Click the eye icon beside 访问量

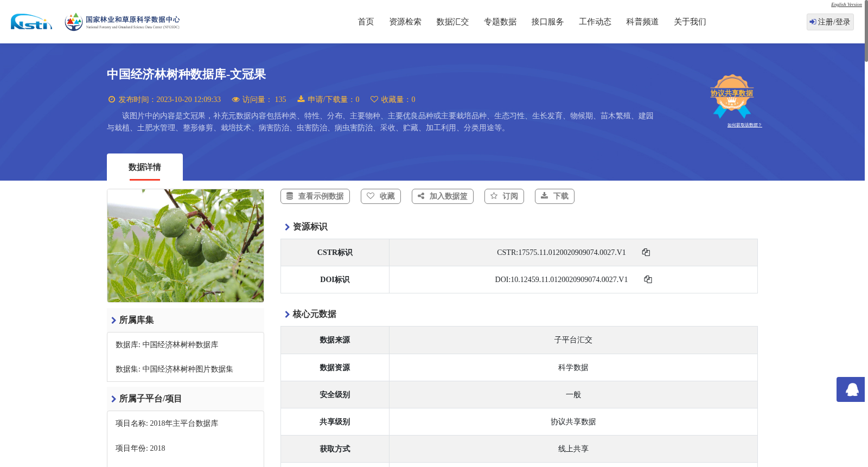[235, 99]
